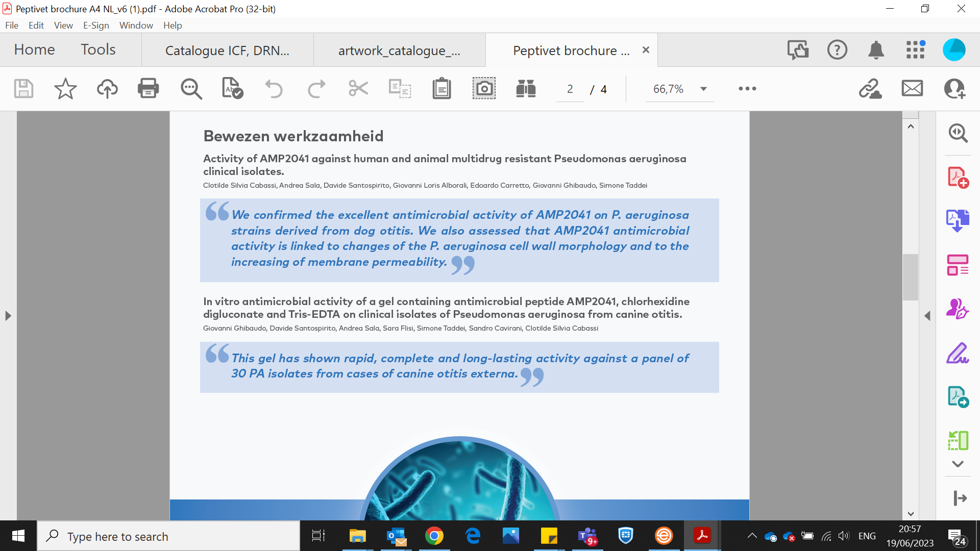Open the Create PDF tool in right pane
Image resolution: width=980 pixels, height=551 pixels.
(x=958, y=177)
